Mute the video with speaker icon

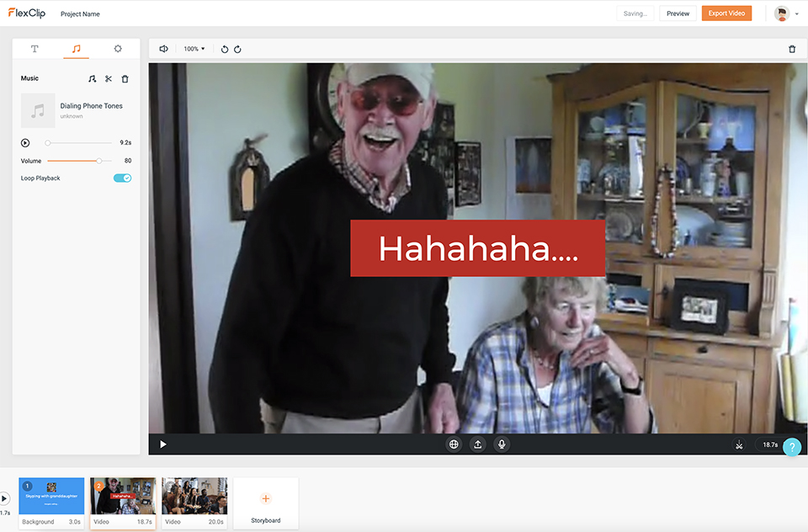[x=163, y=49]
